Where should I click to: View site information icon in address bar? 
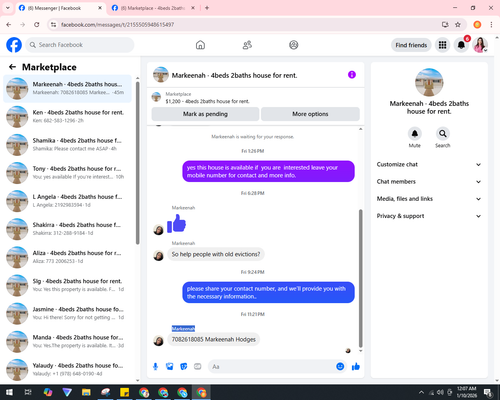click(x=53, y=24)
